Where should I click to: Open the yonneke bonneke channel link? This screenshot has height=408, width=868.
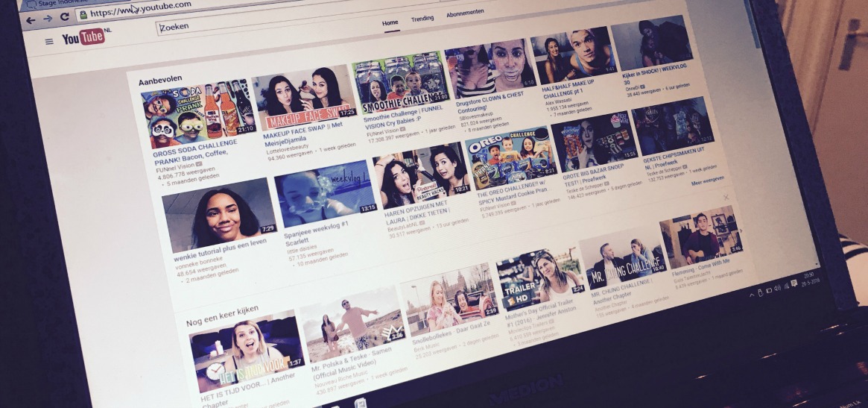click(200, 263)
